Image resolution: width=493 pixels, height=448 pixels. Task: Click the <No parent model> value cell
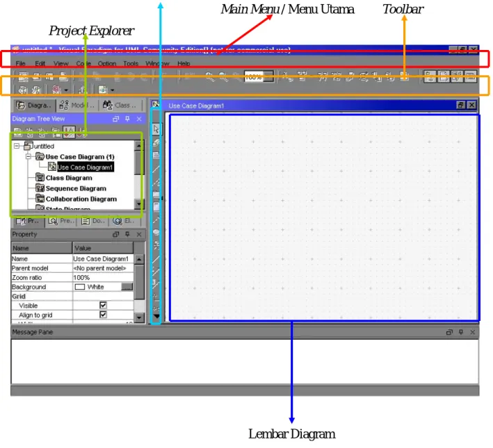[x=103, y=268]
